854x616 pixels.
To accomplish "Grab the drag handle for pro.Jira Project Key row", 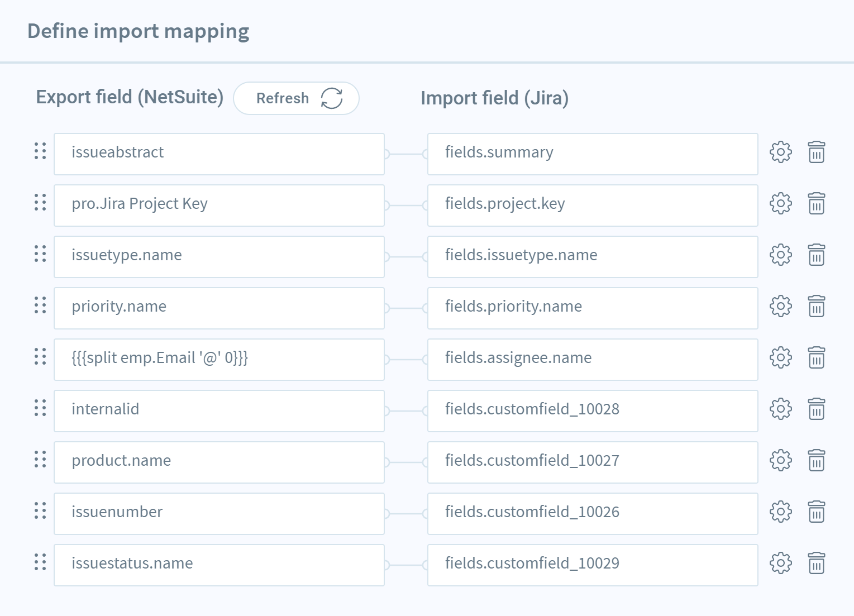I will [x=40, y=202].
